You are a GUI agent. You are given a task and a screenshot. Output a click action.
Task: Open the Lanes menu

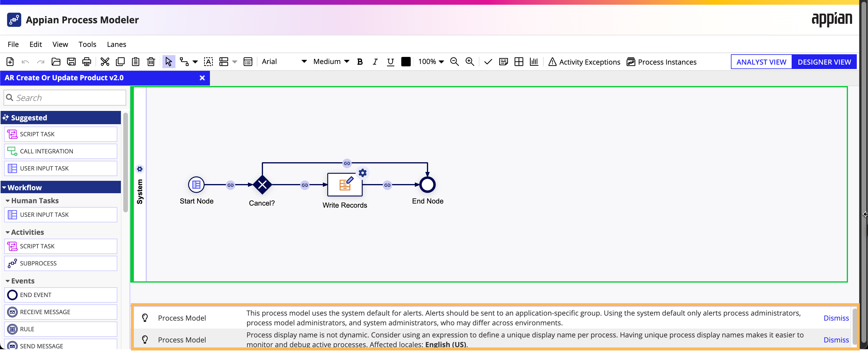click(116, 44)
